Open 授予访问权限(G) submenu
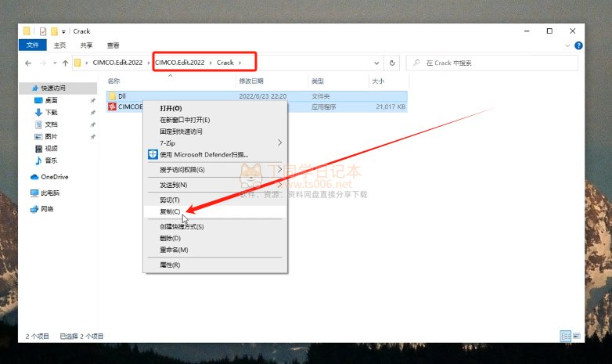612x364 pixels. [x=214, y=170]
